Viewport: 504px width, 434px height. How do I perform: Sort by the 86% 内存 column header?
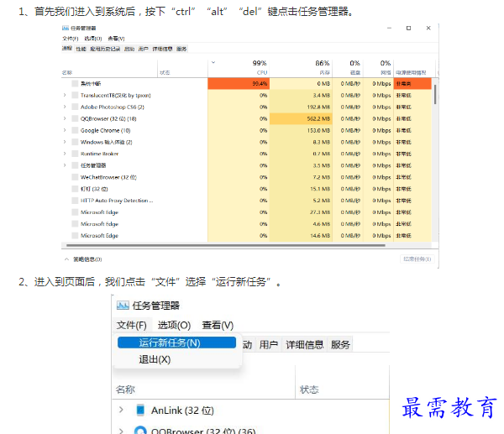[x=301, y=68]
